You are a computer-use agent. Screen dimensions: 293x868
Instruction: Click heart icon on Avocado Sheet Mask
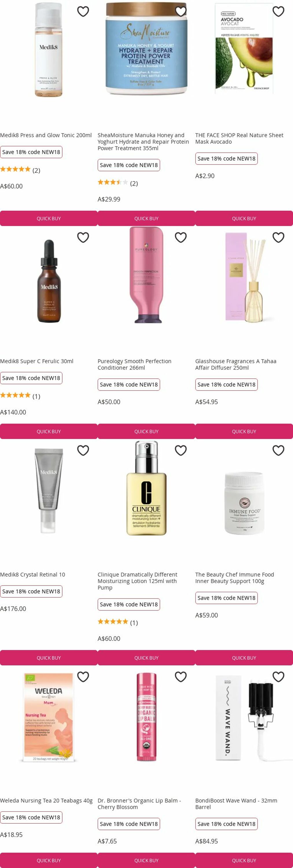(278, 12)
